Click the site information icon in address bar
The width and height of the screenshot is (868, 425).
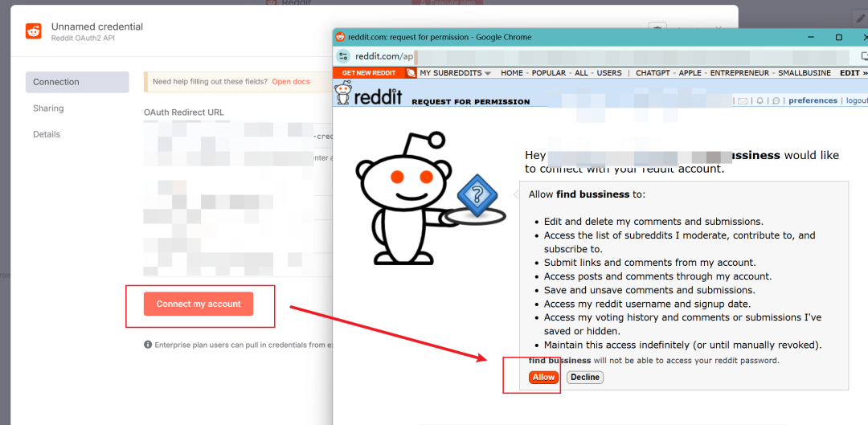(x=343, y=56)
